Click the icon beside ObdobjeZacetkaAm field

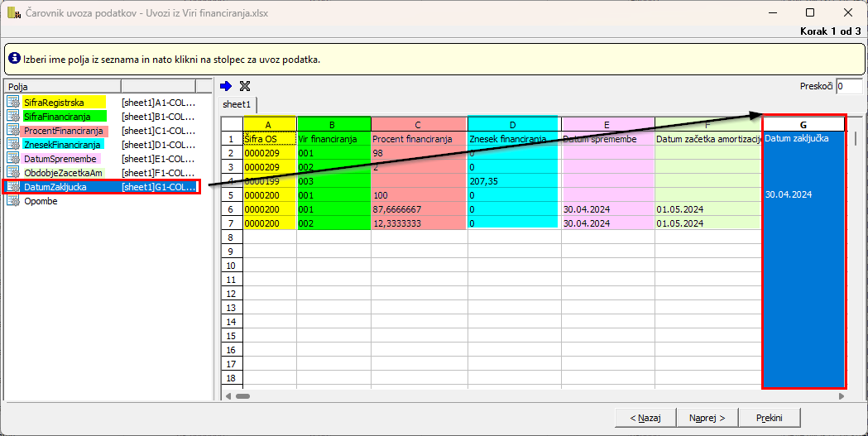pos(13,173)
